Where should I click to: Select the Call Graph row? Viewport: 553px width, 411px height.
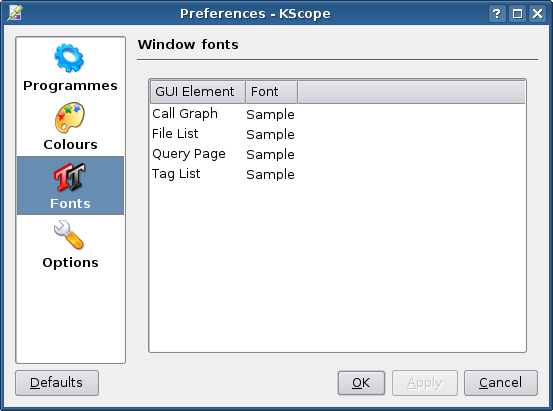(x=338, y=114)
